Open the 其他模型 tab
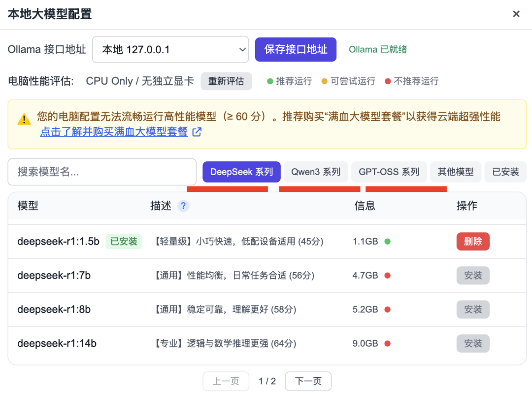The width and height of the screenshot is (532, 393). tap(456, 172)
